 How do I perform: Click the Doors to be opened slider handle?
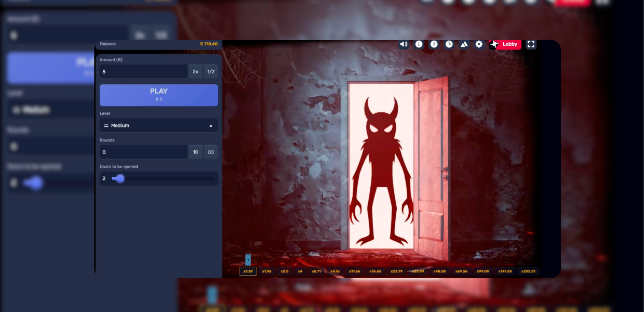[x=120, y=178]
